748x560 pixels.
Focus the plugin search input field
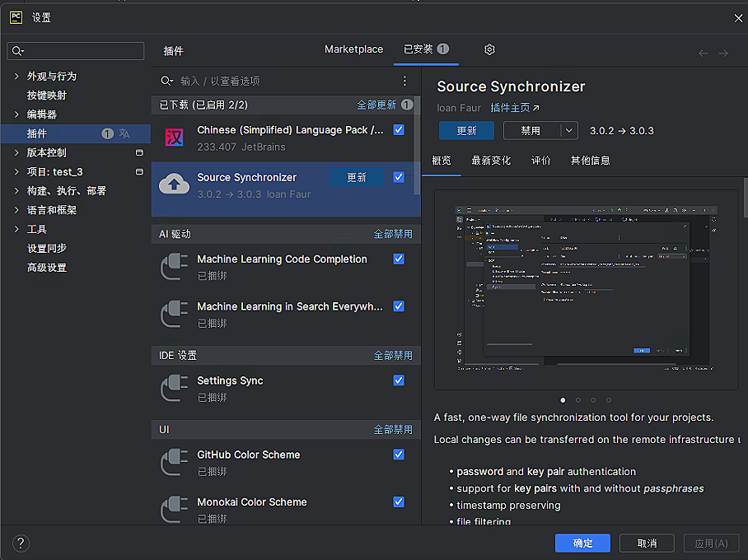click(x=286, y=81)
